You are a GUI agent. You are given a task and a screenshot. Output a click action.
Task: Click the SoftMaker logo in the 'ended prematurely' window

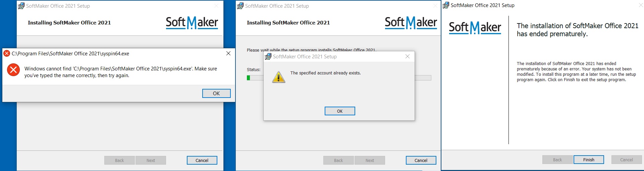coord(475,27)
